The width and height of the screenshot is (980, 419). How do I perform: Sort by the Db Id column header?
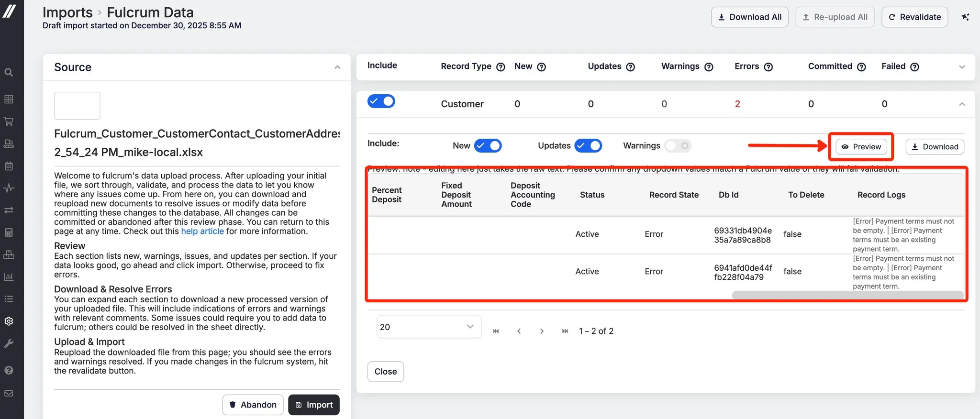coord(728,195)
